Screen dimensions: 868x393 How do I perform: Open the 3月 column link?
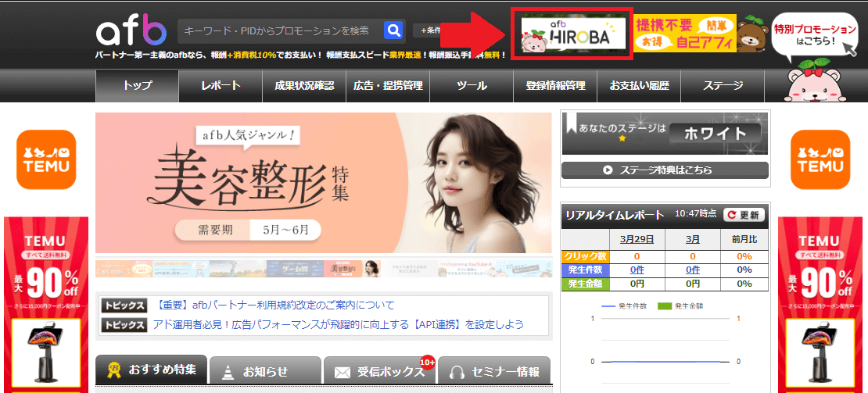(693, 239)
